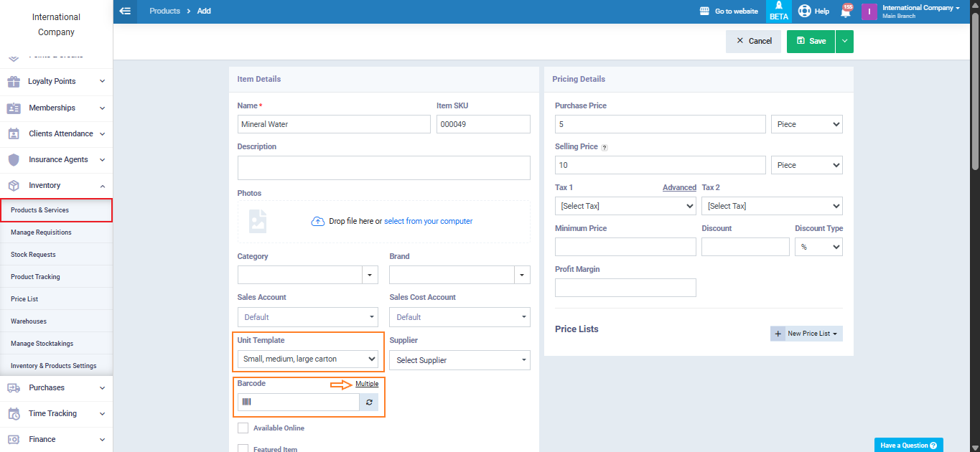Image resolution: width=980 pixels, height=452 pixels.
Task: Open the Unit Template dropdown
Action: tap(308, 359)
